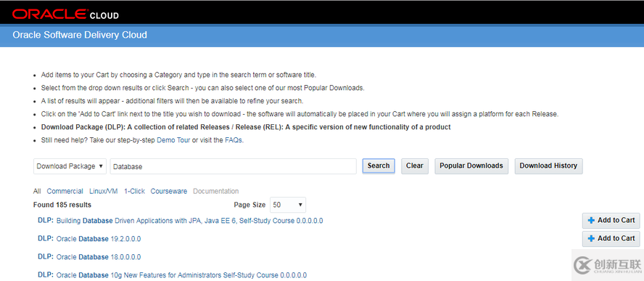Open Oracle Database 10g New Features course
The width and height of the screenshot is (644, 281).
181,275
